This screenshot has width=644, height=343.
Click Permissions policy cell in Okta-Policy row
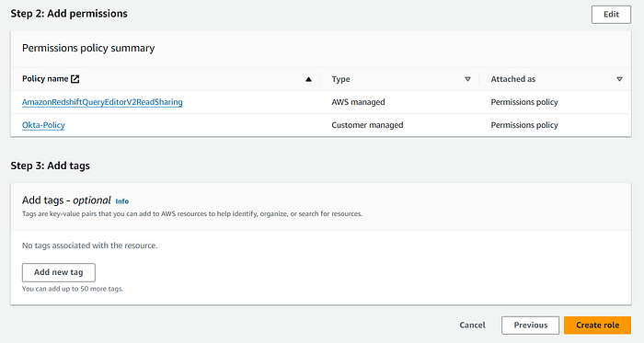coord(524,125)
